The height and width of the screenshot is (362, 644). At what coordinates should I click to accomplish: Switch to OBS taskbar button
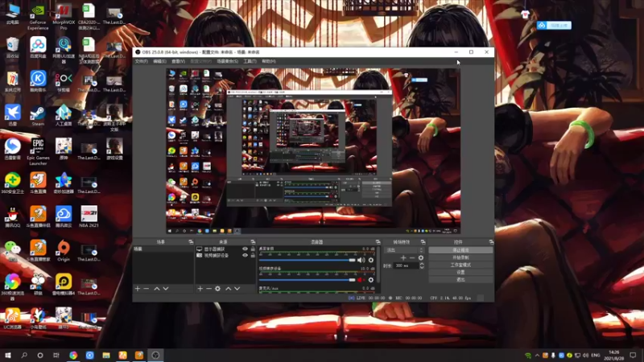pos(155,356)
